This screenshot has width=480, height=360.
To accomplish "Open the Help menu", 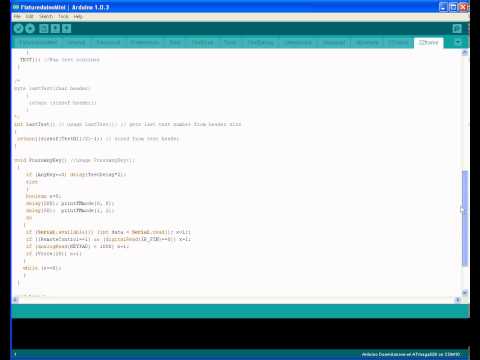I will tap(78, 16).
